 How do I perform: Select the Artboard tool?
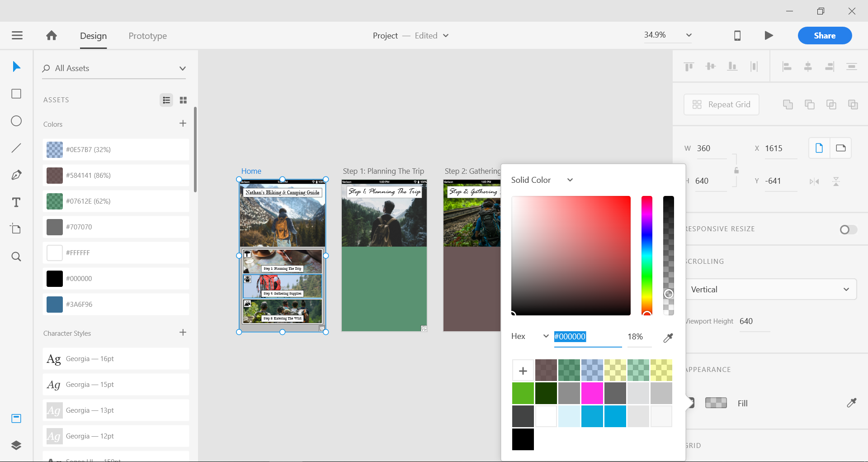(x=16, y=229)
